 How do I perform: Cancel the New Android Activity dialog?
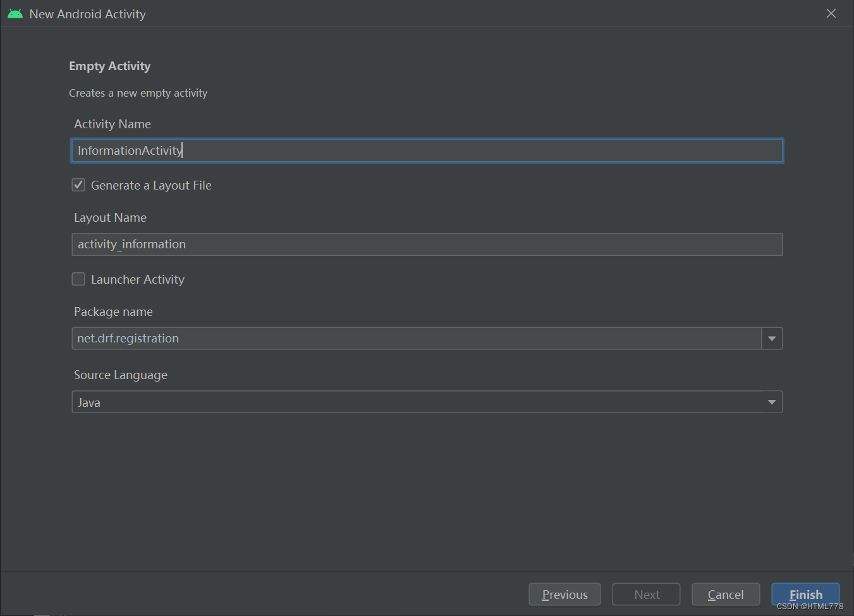[726, 595]
